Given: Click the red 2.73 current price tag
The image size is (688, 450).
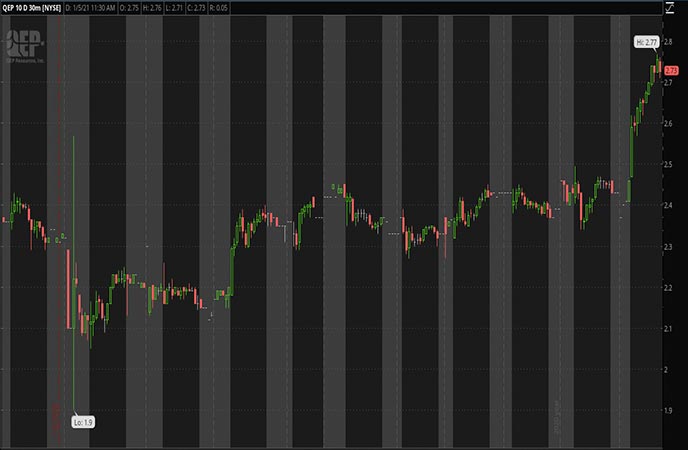Looking at the screenshot, I should coord(671,69).
